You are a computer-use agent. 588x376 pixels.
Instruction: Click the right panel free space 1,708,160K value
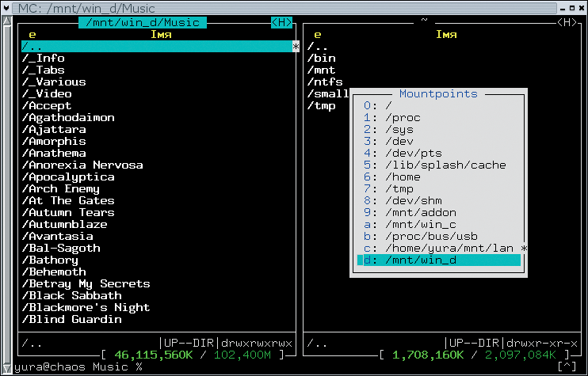point(428,355)
